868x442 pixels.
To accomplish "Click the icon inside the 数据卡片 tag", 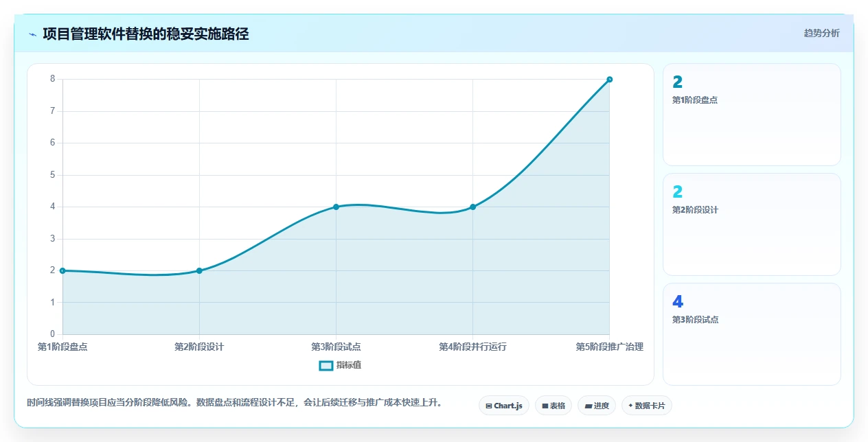I will tap(630, 406).
